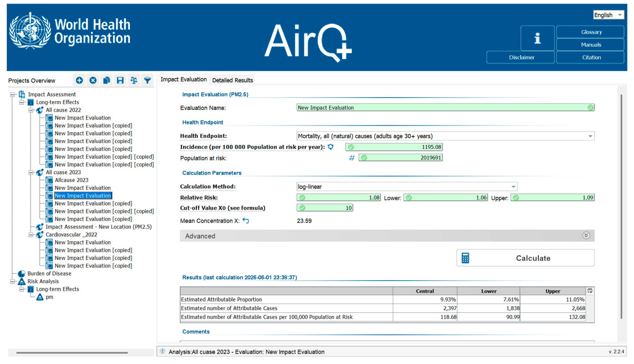
Task: Open the info 'i' button
Action: point(537,38)
